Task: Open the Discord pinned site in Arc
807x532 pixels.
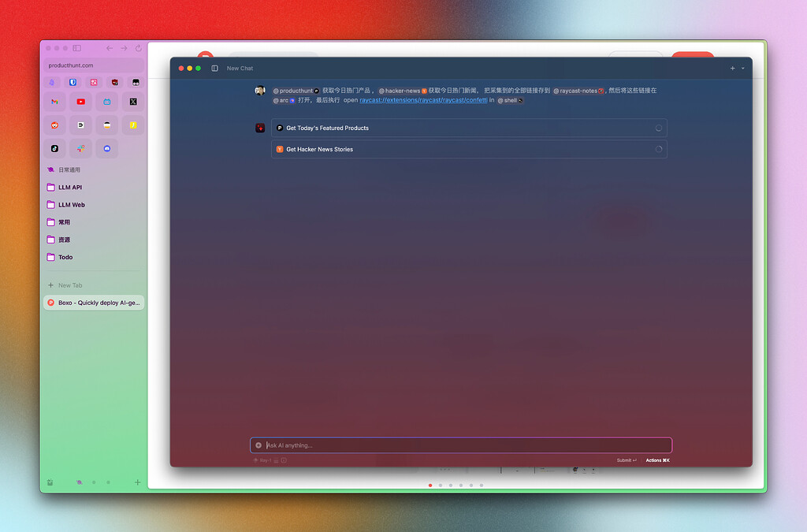Action: click(107, 149)
